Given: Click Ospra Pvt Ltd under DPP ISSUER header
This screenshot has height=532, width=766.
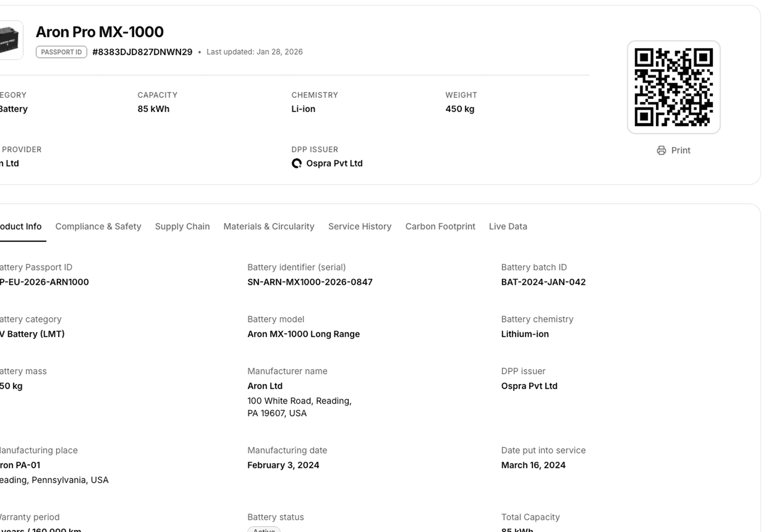Looking at the screenshot, I should [334, 163].
